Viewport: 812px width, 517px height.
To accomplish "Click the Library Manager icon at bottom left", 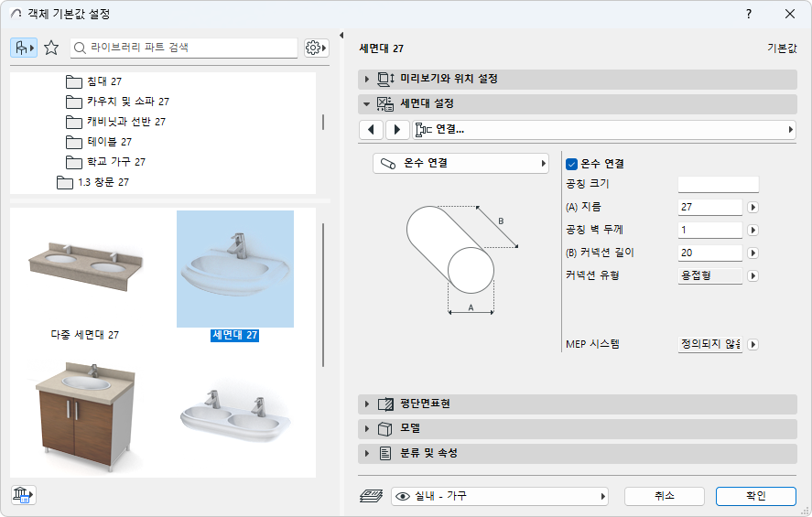I will pyautogui.click(x=23, y=495).
